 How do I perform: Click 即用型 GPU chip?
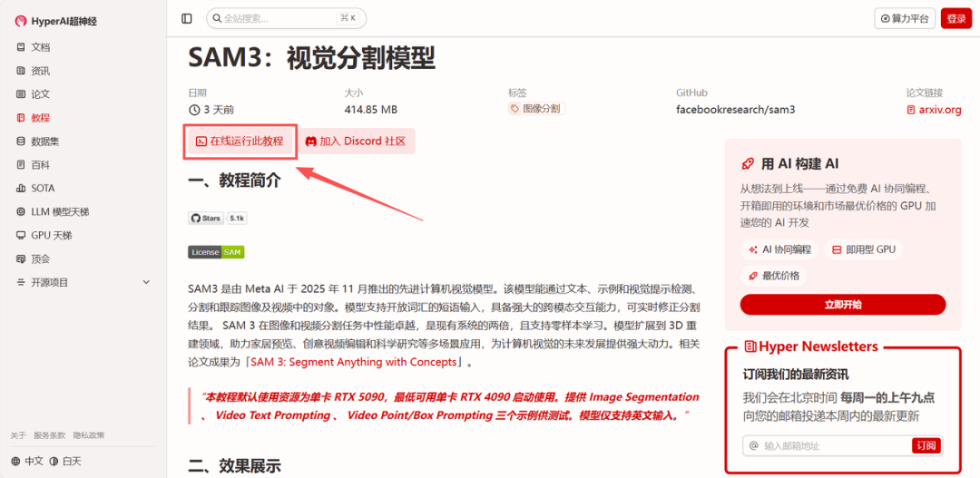click(x=864, y=249)
